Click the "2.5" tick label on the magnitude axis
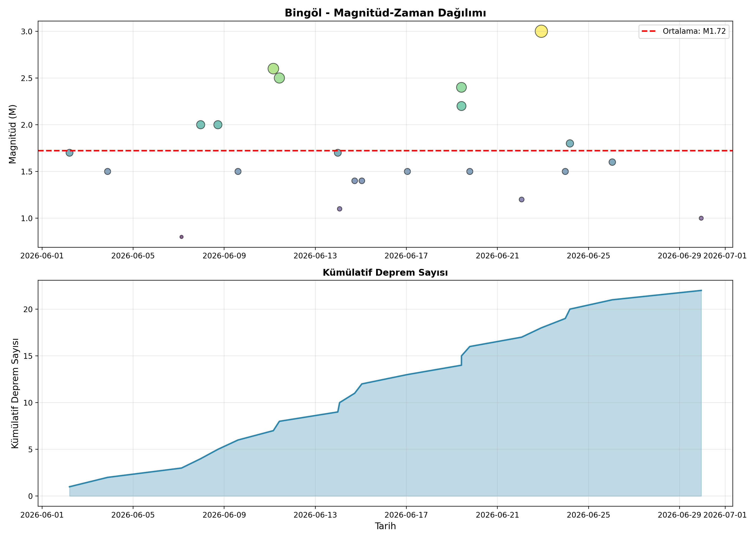 click(27, 78)
